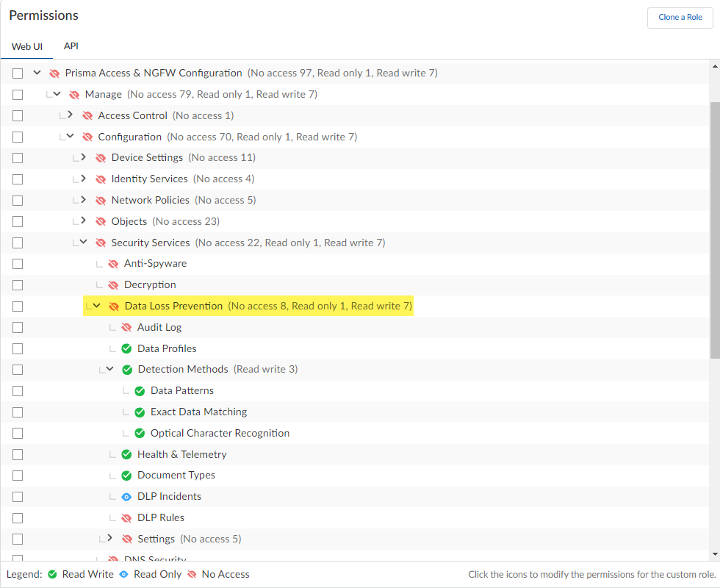Collapse the Configuration node

[x=71, y=135]
